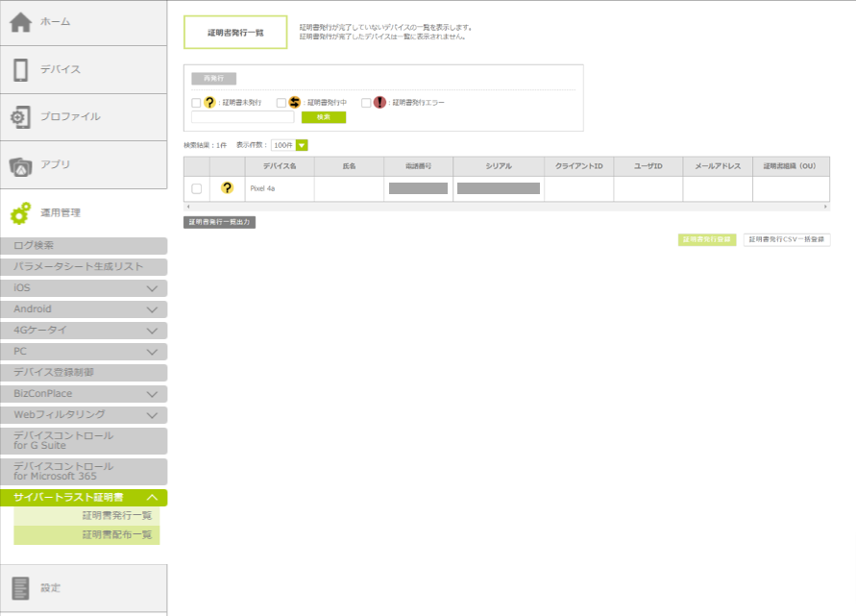856x616 pixels.
Task: Click the 証明書発行CSV一括登録 button
Action: coord(787,239)
